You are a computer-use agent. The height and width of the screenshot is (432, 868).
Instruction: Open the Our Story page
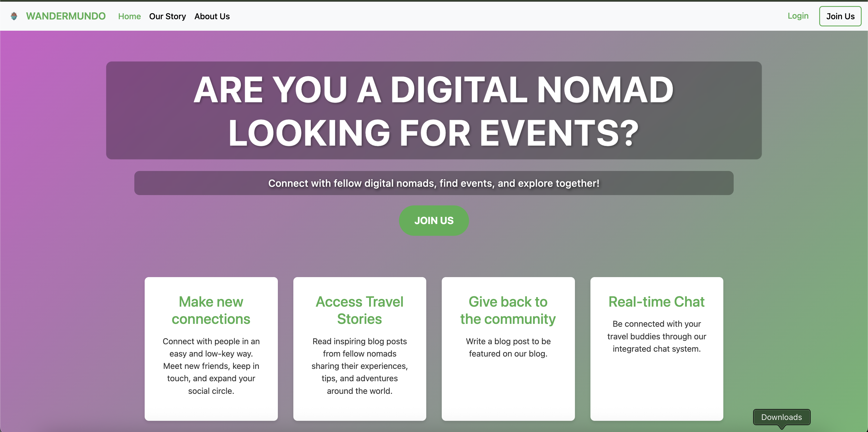click(x=167, y=16)
